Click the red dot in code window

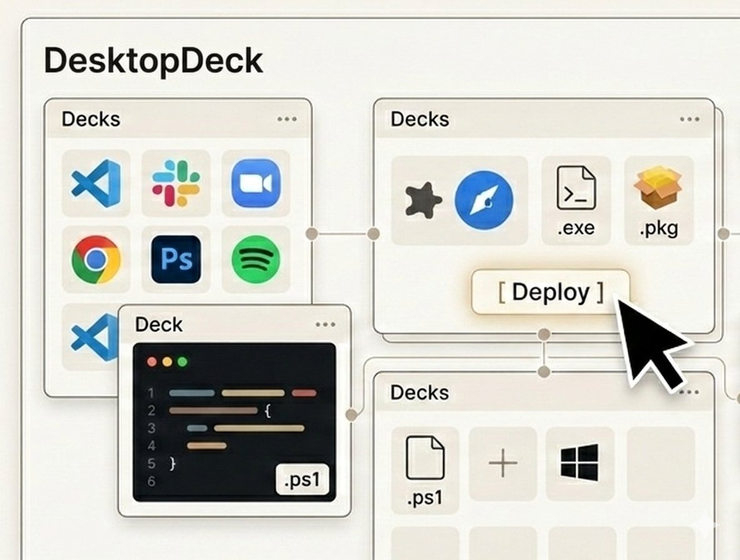tap(152, 362)
